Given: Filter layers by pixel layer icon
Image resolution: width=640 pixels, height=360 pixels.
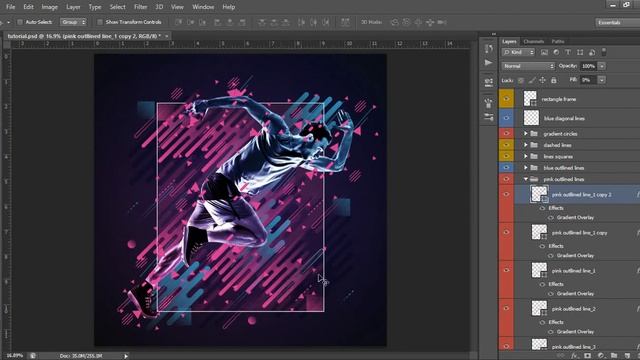Looking at the screenshot, I should (544, 52).
